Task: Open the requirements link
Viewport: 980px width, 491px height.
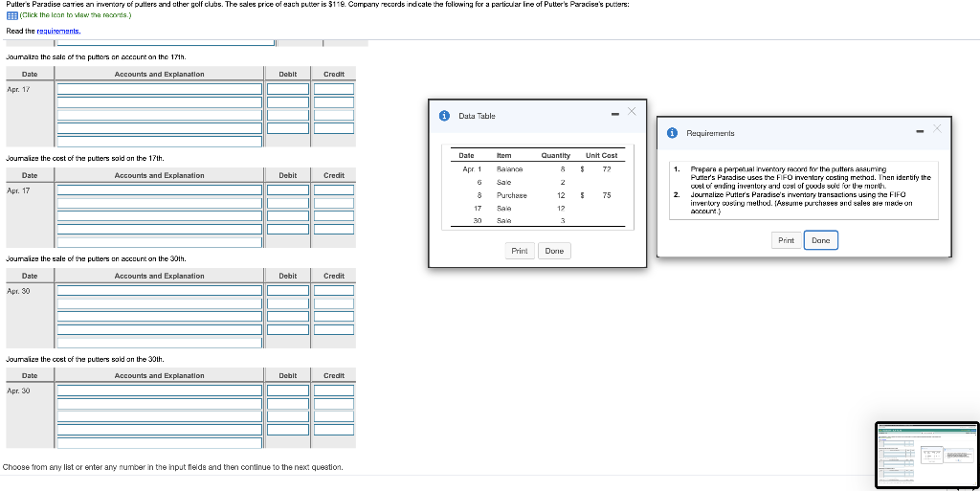Action: coord(58,31)
